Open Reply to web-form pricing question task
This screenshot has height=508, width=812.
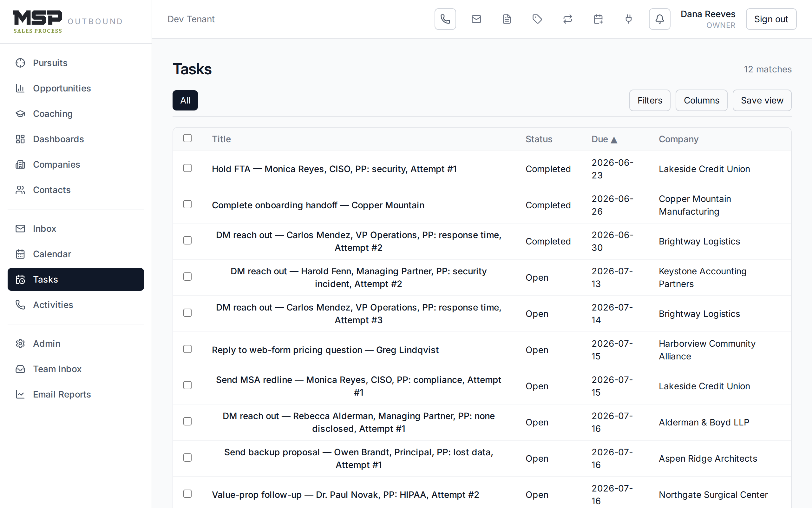tap(325, 350)
